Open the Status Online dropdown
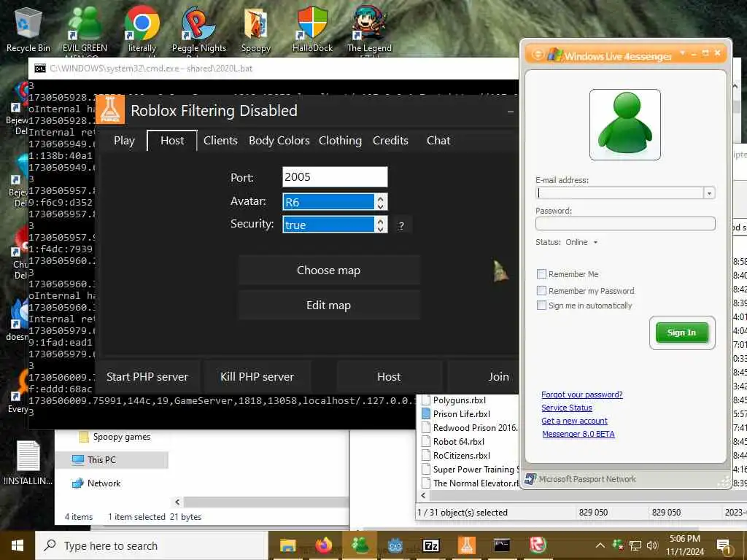The height and width of the screenshot is (560, 747). 595,242
